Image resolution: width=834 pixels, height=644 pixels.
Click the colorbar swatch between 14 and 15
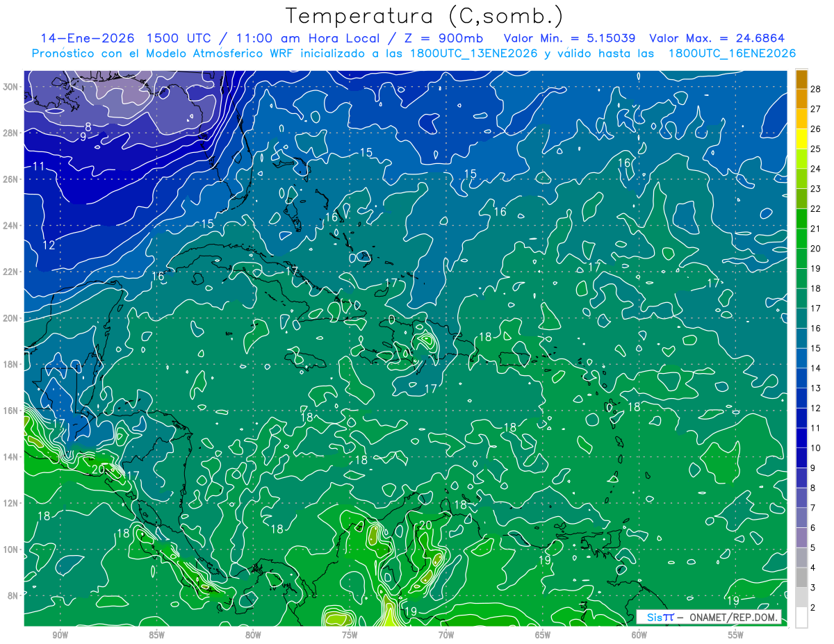[x=802, y=358]
